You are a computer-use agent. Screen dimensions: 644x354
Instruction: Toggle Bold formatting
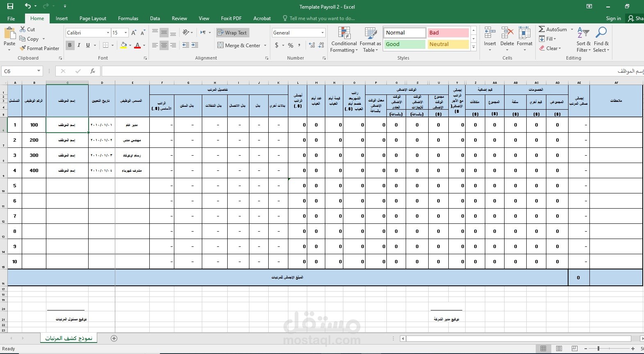tap(70, 45)
